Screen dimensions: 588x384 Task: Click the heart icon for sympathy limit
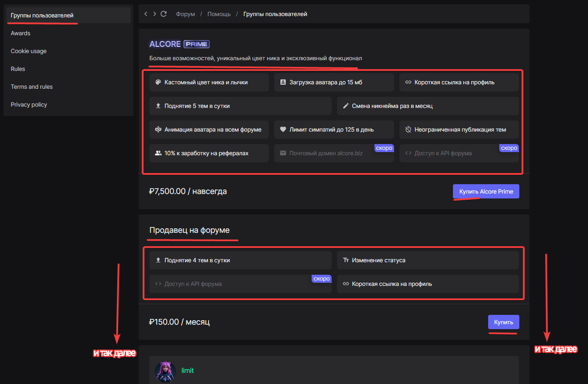(283, 130)
